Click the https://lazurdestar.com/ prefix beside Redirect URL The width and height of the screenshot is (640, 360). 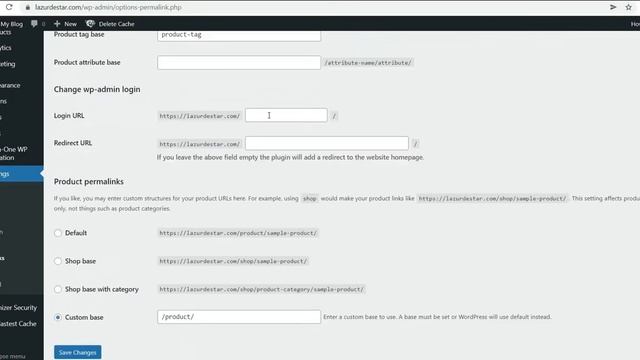(200, 144)
